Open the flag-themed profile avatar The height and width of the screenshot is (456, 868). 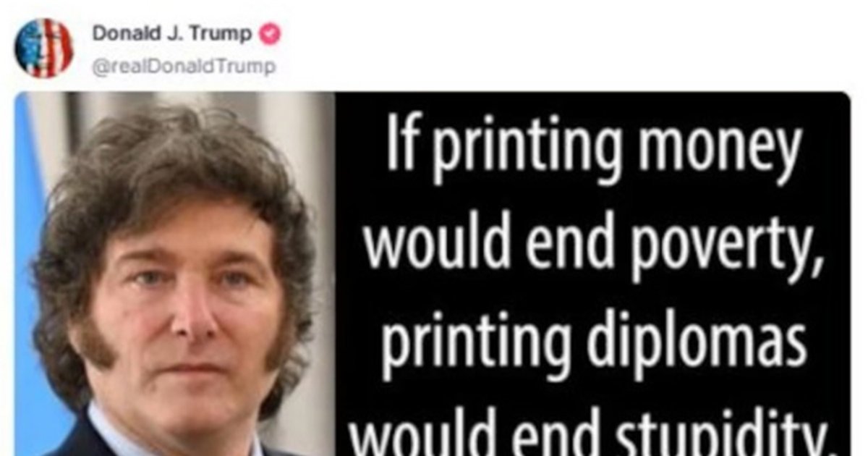[x=44, y=48]
